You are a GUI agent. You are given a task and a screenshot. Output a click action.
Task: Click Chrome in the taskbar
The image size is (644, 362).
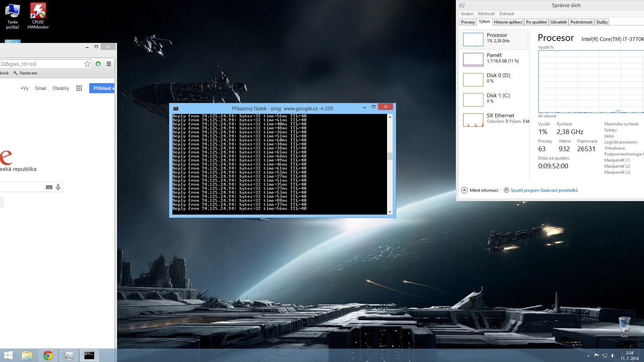coord(48,355)
